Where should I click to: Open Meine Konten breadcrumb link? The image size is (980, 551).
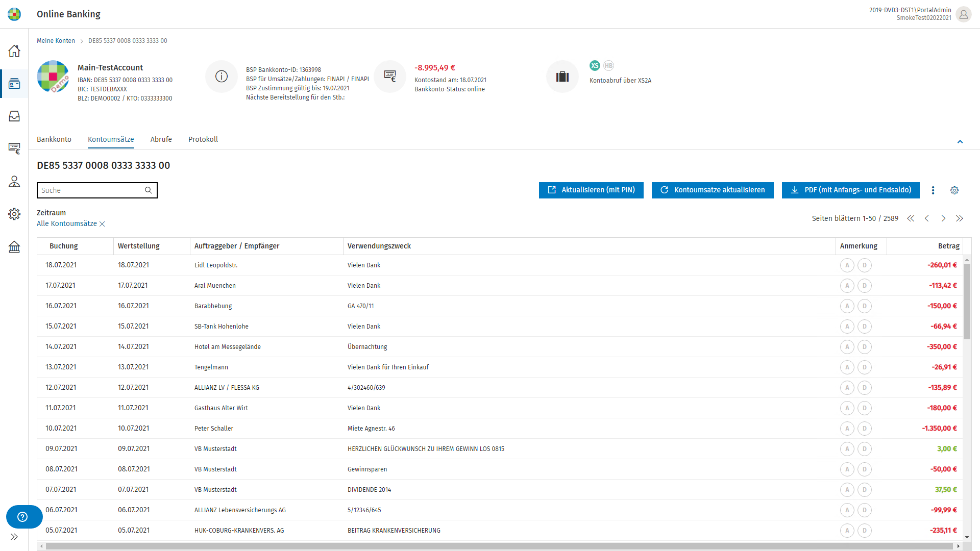tap(56, 41)
